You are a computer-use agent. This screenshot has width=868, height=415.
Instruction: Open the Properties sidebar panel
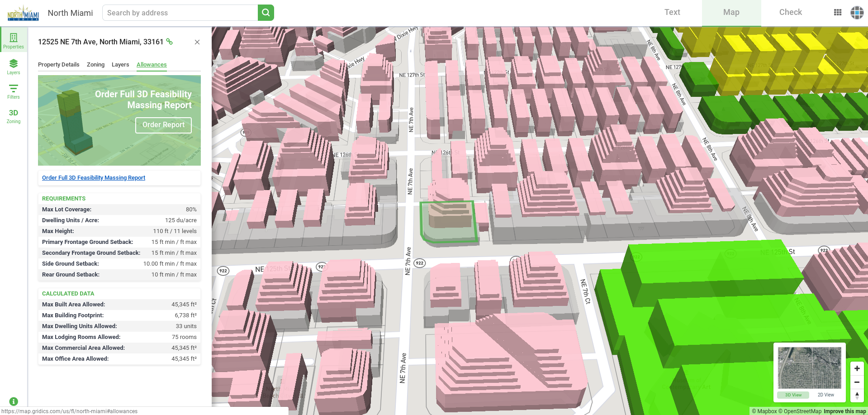point(14,41)
